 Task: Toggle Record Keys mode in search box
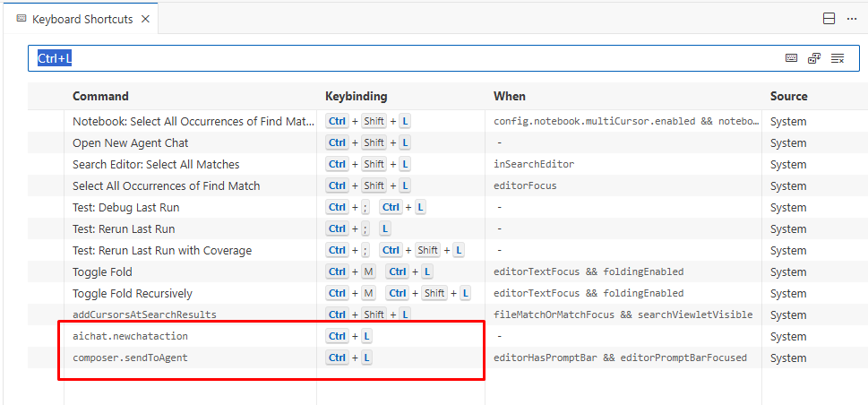pyautogui.click(x=791, y=58)
